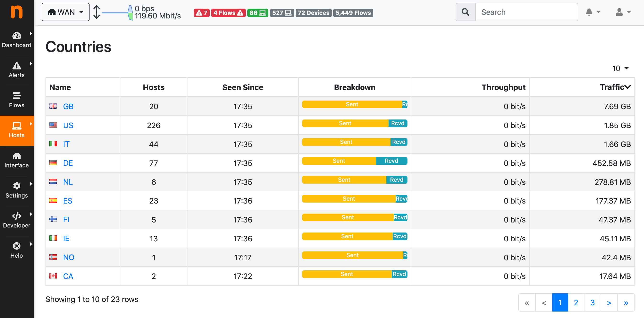
Task: Click the red 4 Flows alert badge
Action: tap(228, 13)
